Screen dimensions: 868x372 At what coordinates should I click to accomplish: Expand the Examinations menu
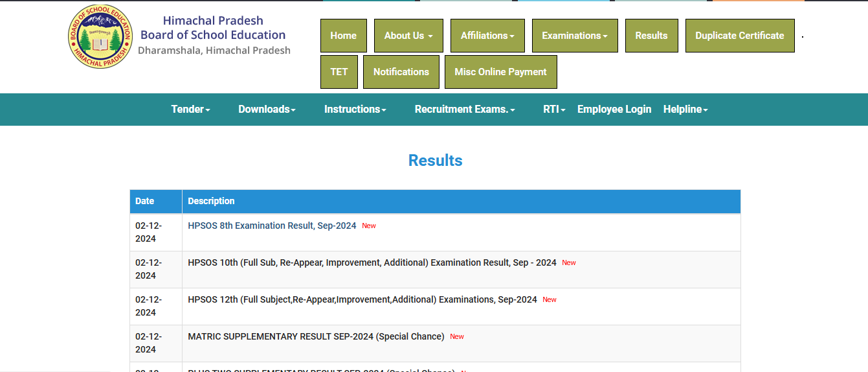[575, 36]
